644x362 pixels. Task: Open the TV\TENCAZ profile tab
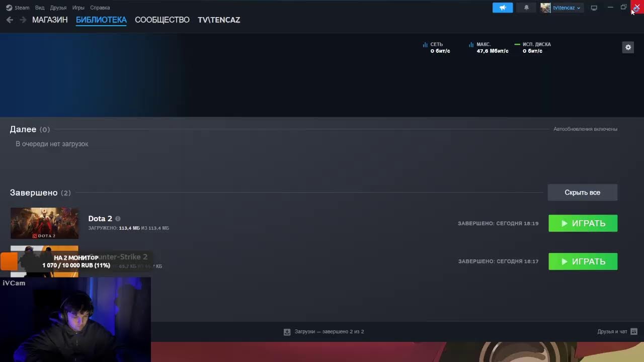point(219,20)
